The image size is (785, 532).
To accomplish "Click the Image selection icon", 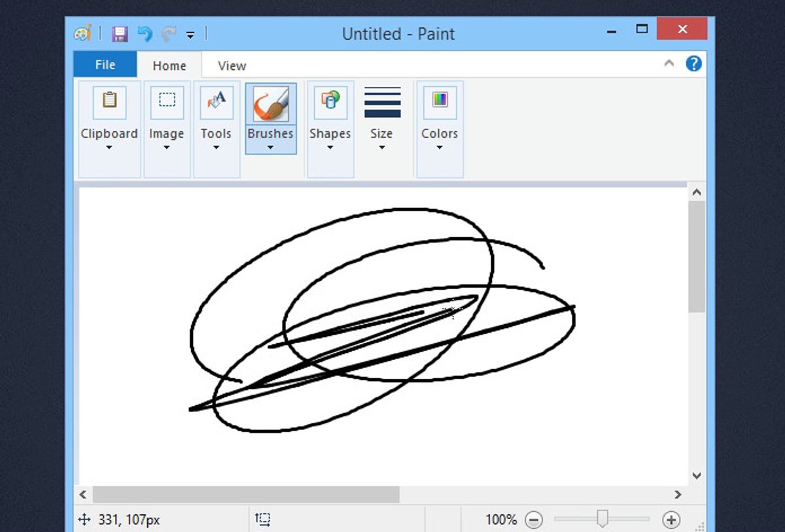I will coord(166,100).
